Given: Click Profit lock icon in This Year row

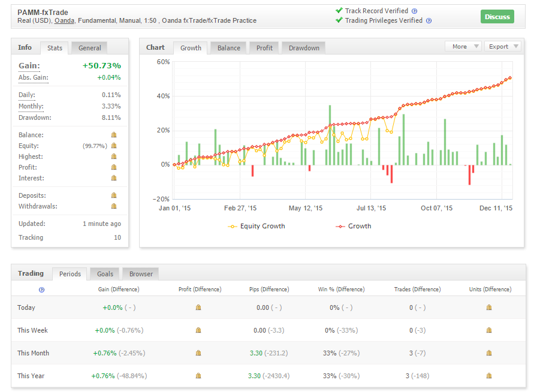Looking at the screenshot, I should click(x=198, y=376).
